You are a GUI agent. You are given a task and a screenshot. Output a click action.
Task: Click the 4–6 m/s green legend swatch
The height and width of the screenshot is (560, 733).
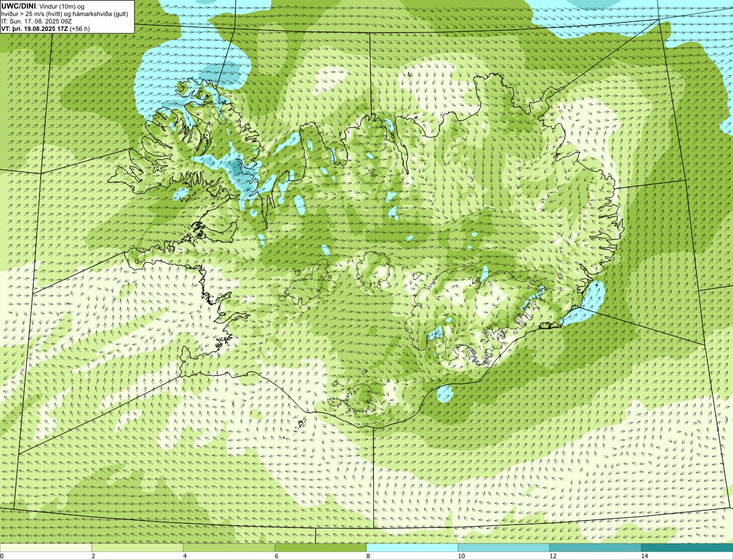[x=229, y=547]
